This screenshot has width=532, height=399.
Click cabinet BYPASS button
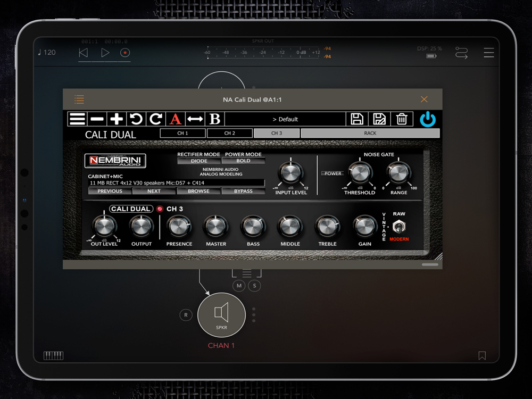click(x=243, y=191)
